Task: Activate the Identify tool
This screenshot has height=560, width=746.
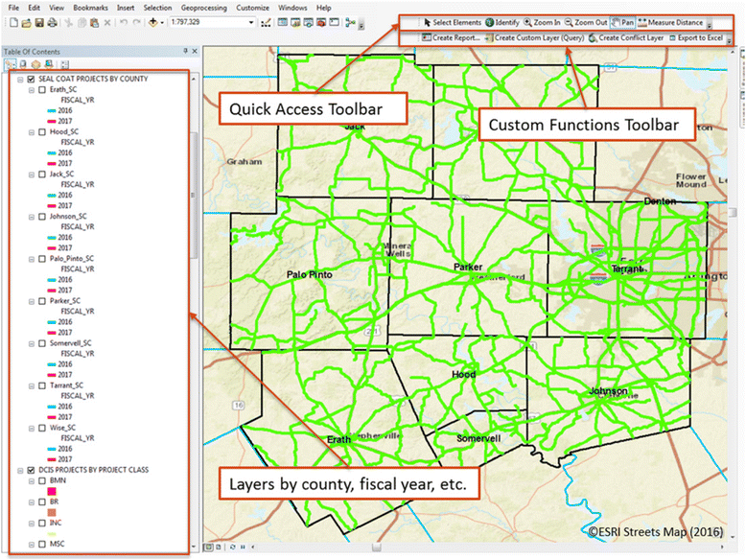Action: [x=501, y=22]
